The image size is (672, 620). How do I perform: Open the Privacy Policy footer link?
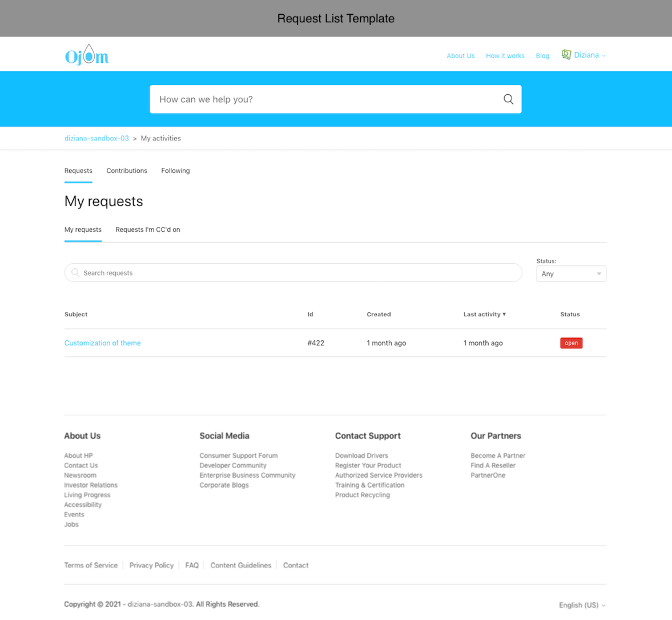point(151,565)
